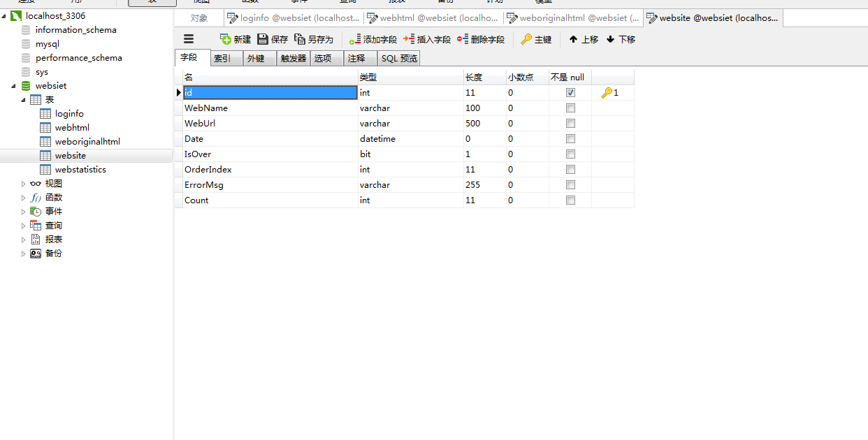Click the Type (类型) column header
The image size is (868, 440).
[x=411, y=77]
